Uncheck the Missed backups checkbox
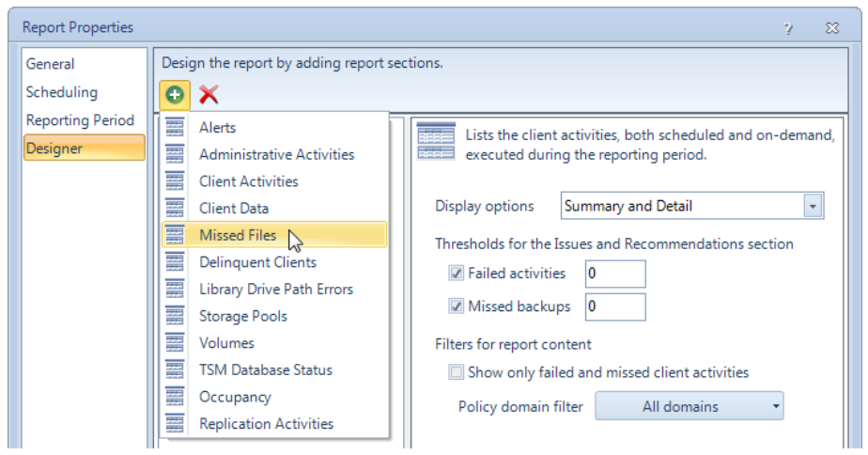The width and height of the screenshot is (868, 455). click(x=457, y=306)
